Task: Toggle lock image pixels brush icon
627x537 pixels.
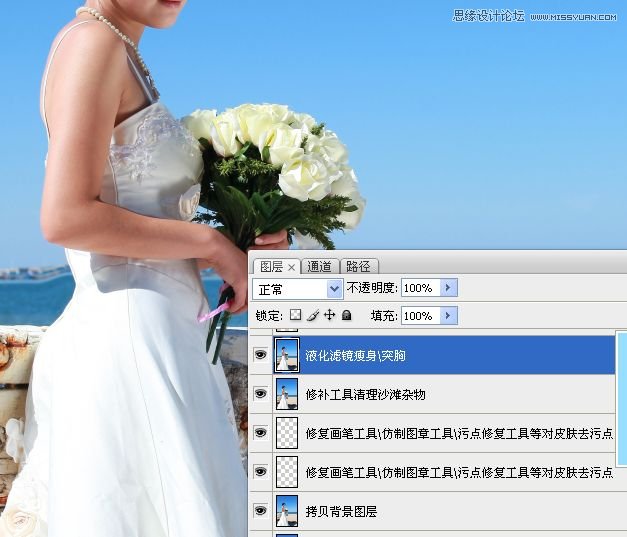Action: (x=313, y=315)
